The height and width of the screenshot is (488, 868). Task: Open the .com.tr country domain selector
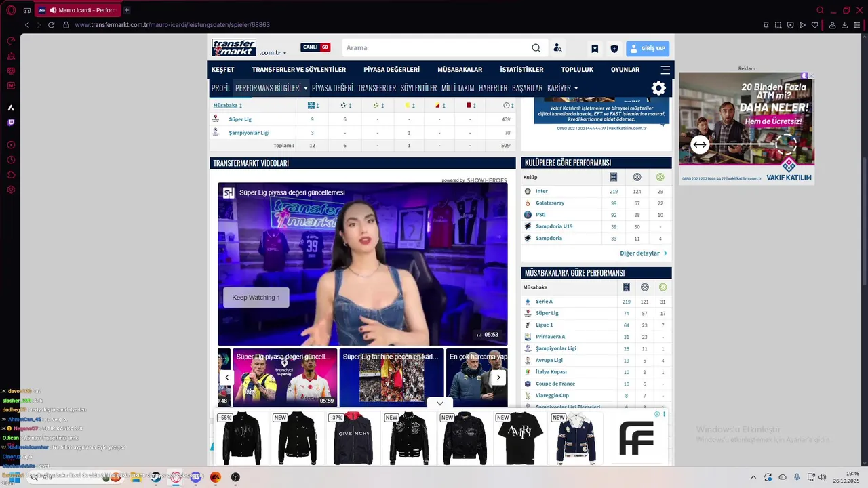pos(273,52)
